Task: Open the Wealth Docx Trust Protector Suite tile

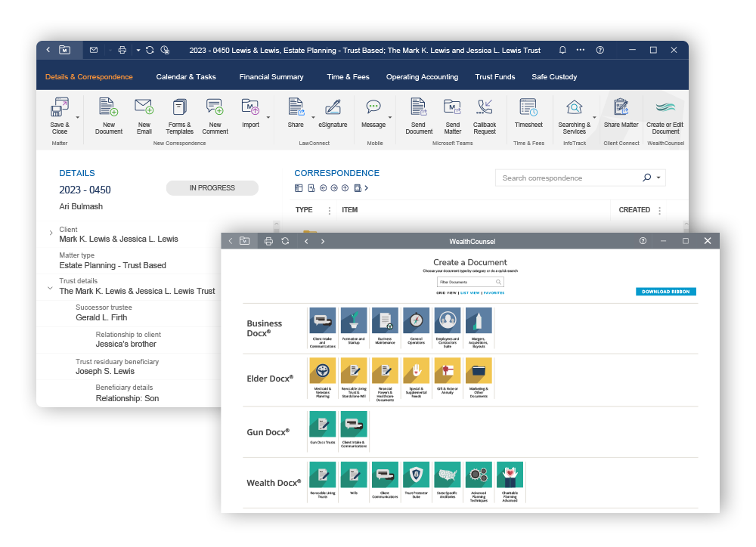Action: [416, 475]
